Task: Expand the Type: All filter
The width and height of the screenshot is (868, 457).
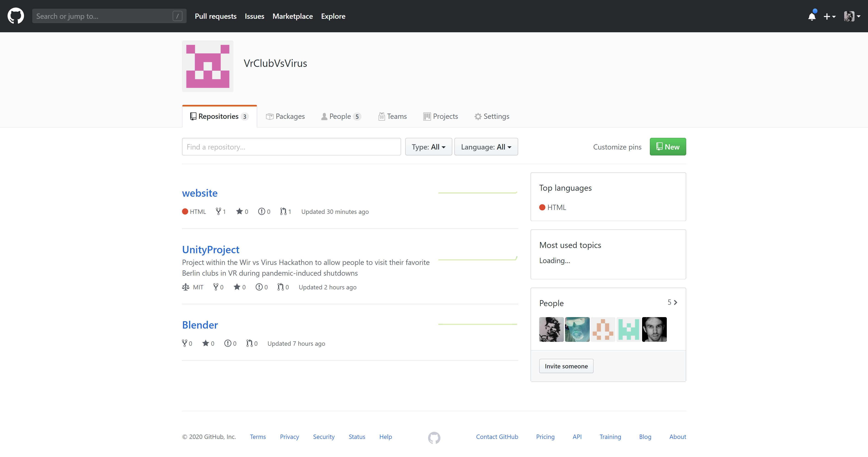Action: point(428,147)
